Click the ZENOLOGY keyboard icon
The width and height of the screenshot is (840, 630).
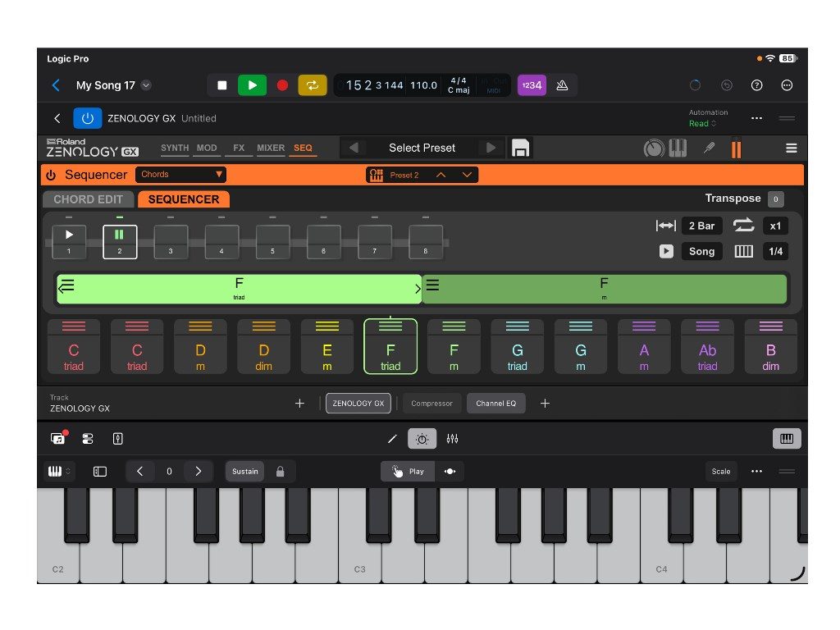[678, 148]
